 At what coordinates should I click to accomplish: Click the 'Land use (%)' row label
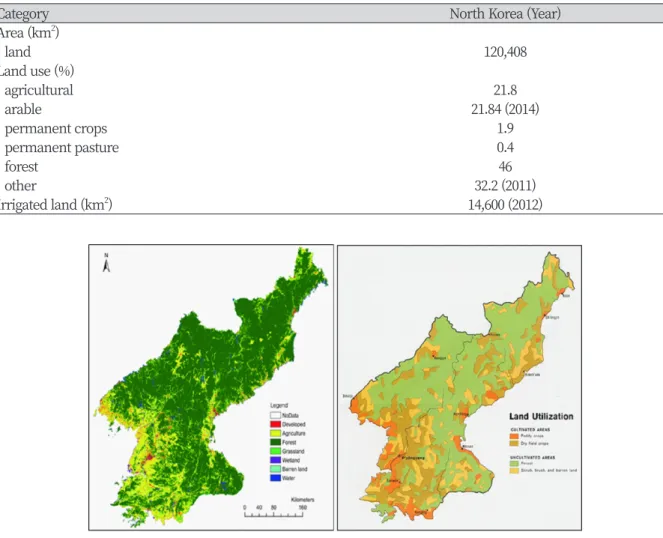coord(36,71)
